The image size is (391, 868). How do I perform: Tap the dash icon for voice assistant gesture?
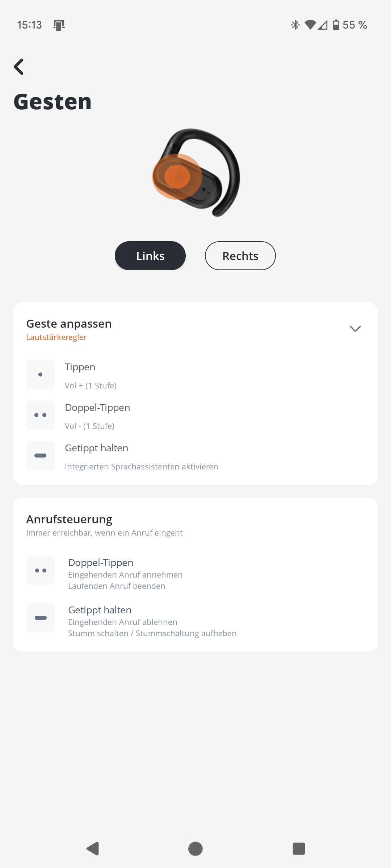(41, 456)
